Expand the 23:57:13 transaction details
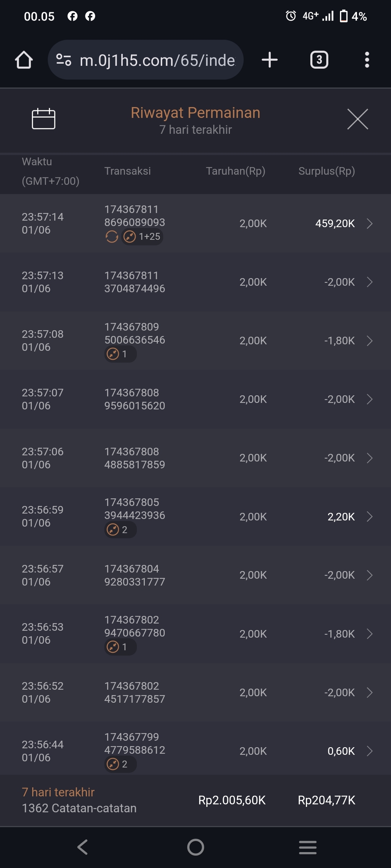Screen dimensions: 391x868 pos(369,282)
